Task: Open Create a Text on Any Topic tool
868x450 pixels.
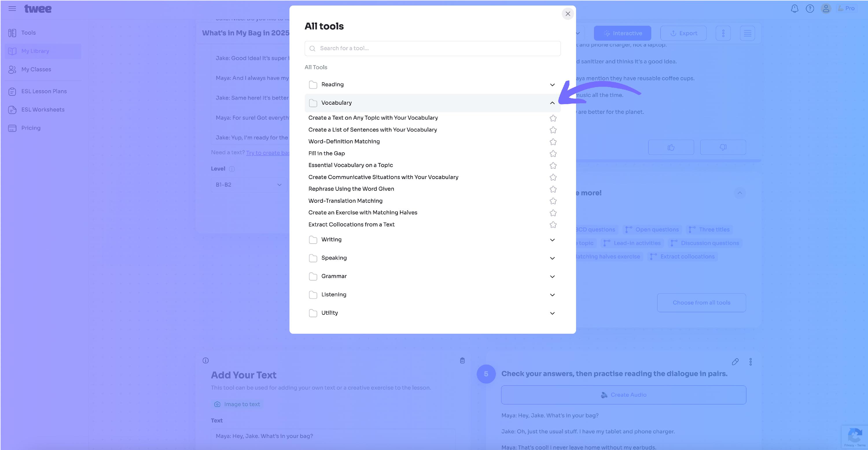Action: 373,118
